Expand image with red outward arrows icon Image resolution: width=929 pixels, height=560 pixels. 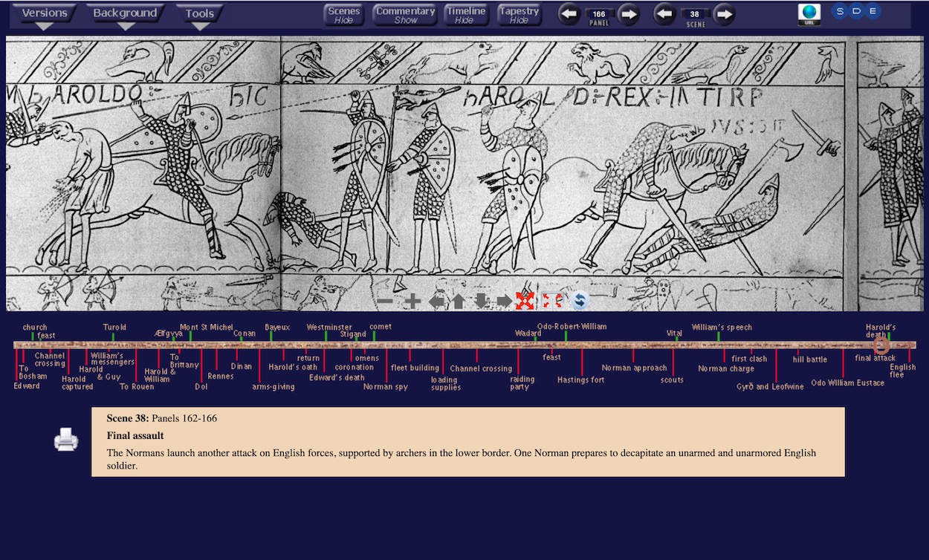[525, 301]
